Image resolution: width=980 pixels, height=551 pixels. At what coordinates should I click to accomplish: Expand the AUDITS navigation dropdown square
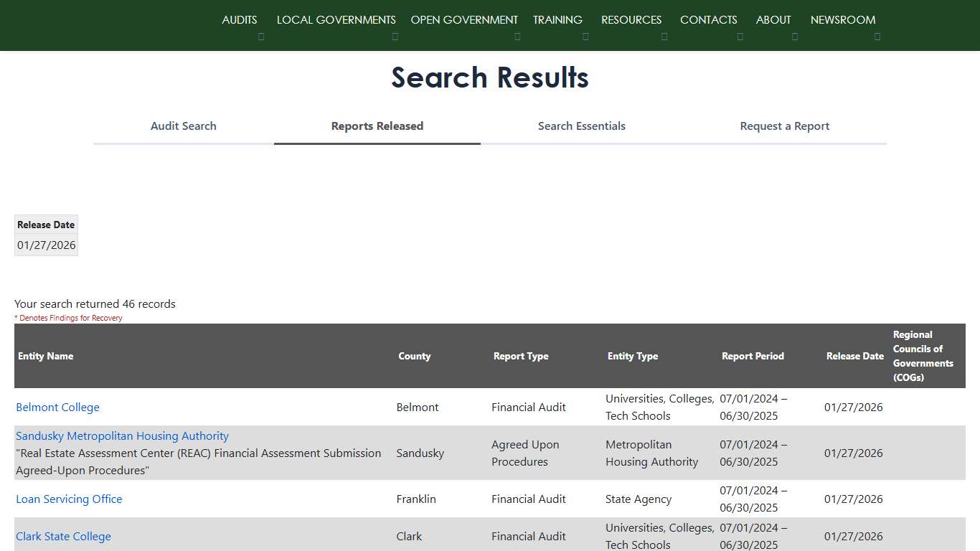point(261,36)
